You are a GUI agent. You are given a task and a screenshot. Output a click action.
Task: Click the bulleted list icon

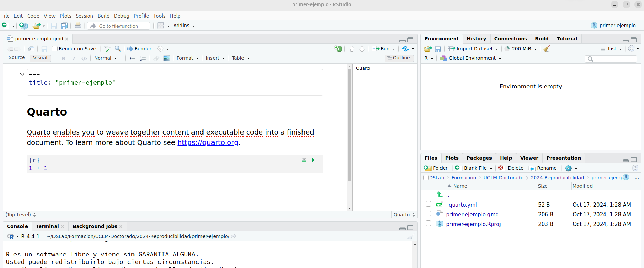[132, 58]
